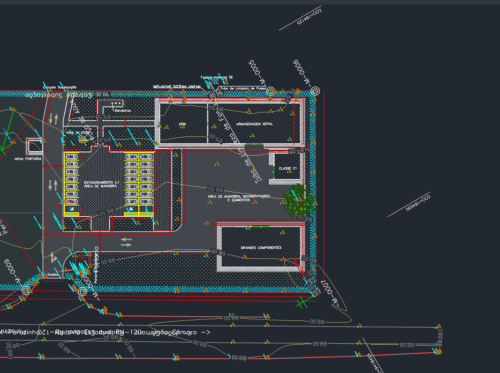
Task: Select the M-0005 marker label
Action: click(x=258, y=73)
